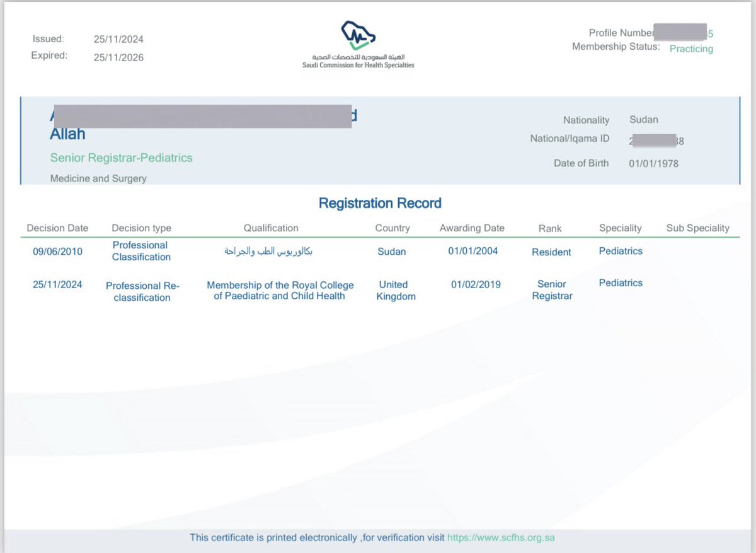Expand the Registration Record section header
756x553 pixels.
[x=379, y=203]
